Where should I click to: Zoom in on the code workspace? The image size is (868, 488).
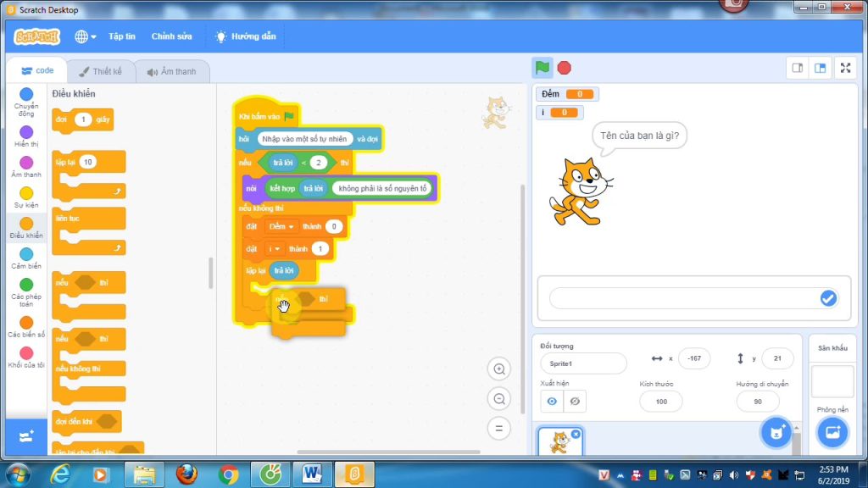(x=499, y=369)
